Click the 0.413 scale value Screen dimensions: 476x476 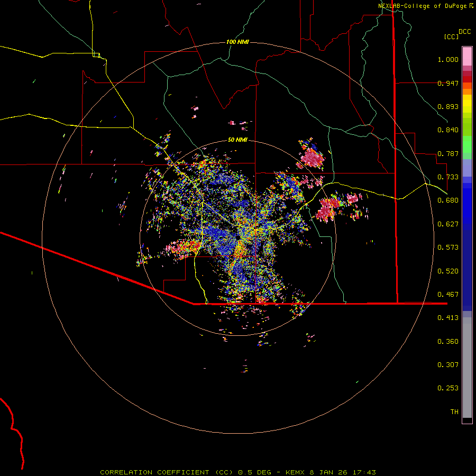coord(448,318)
